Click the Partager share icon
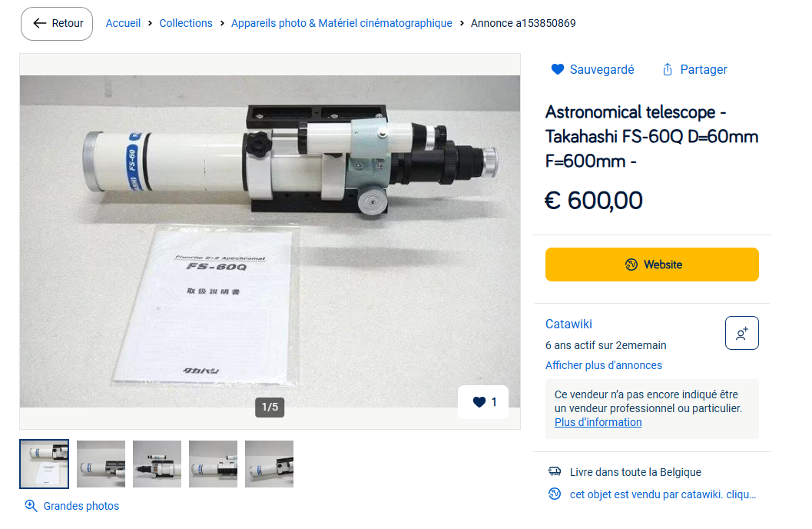Screen dimensions: 812x529 click(668, 69)
